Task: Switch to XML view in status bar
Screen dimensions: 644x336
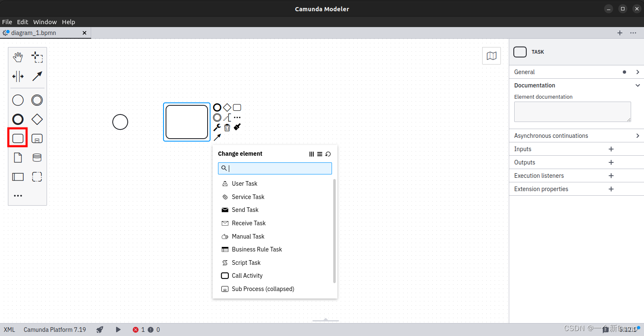Action: [x=9, y=330]
